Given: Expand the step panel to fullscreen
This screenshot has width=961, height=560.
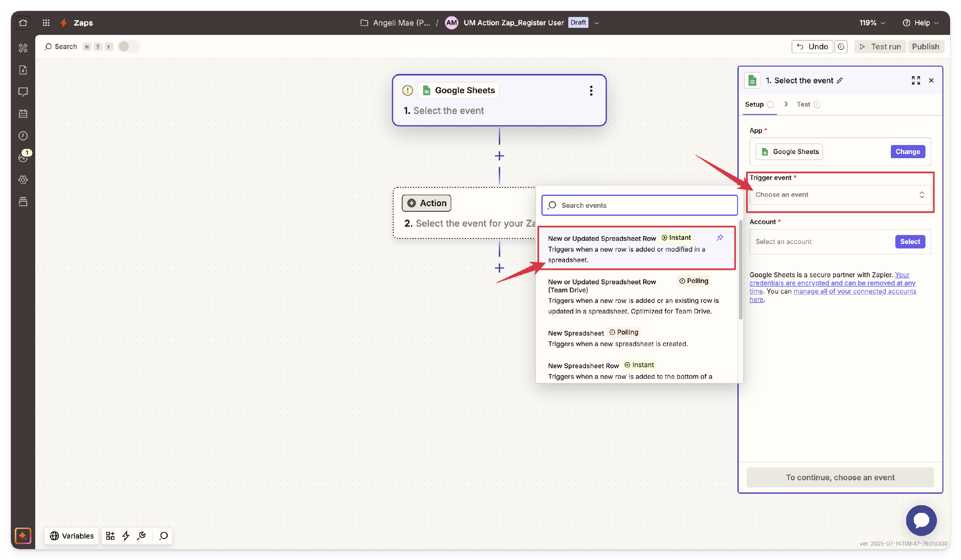Looking at the screenshot, I should (916, 80).
